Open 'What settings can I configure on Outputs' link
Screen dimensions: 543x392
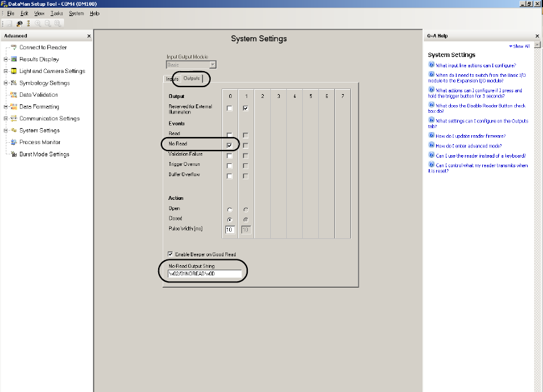click(x=478, y=124)
